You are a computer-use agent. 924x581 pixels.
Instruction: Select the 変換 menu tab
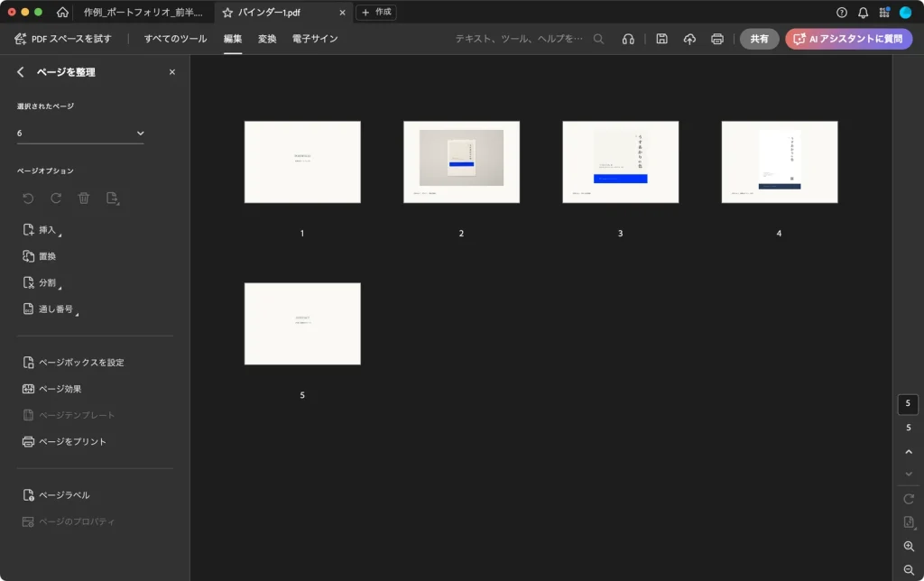267,39
